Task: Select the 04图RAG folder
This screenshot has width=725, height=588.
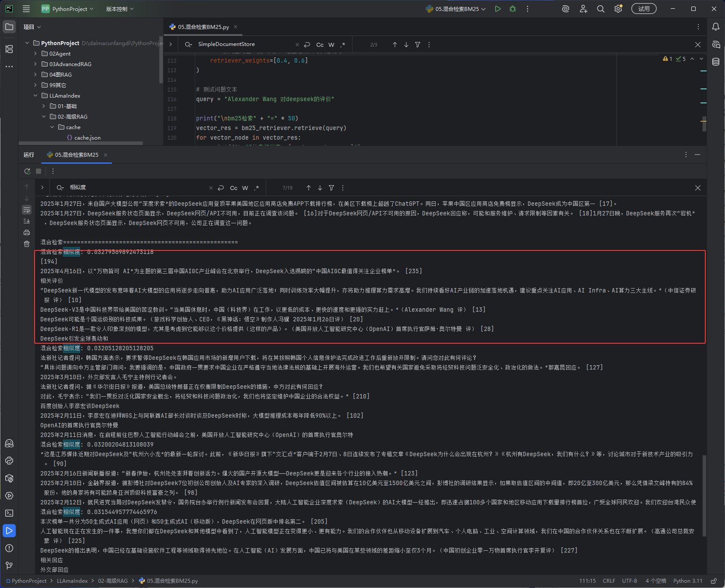Action: 60,74
